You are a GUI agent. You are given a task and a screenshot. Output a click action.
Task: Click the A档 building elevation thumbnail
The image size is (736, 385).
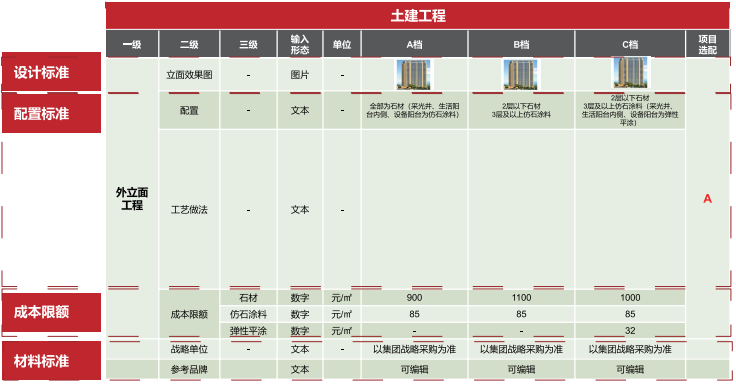pyautogui.click(x=414, y=75)
